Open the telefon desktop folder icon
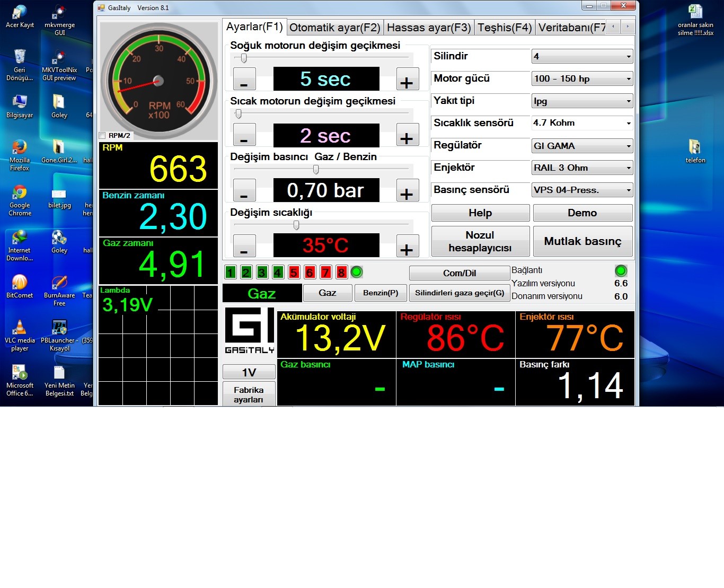 [x=695, y=148]
